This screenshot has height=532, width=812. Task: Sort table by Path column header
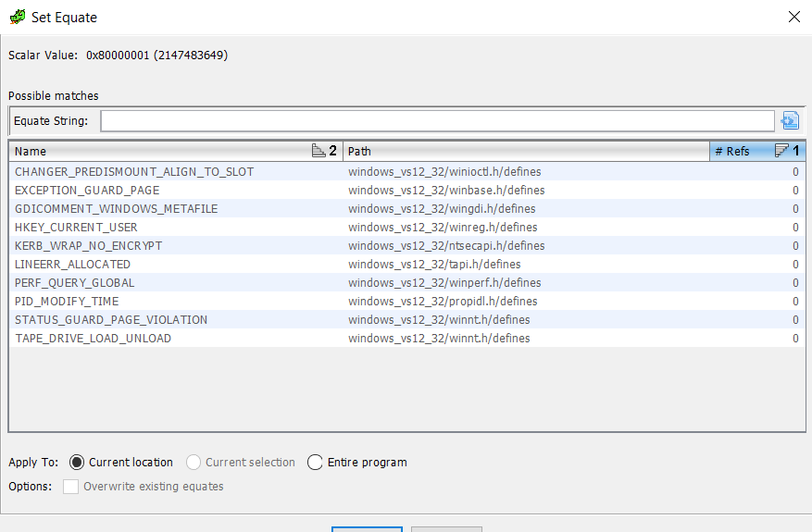pyautogui.click(x=523, y=151)
